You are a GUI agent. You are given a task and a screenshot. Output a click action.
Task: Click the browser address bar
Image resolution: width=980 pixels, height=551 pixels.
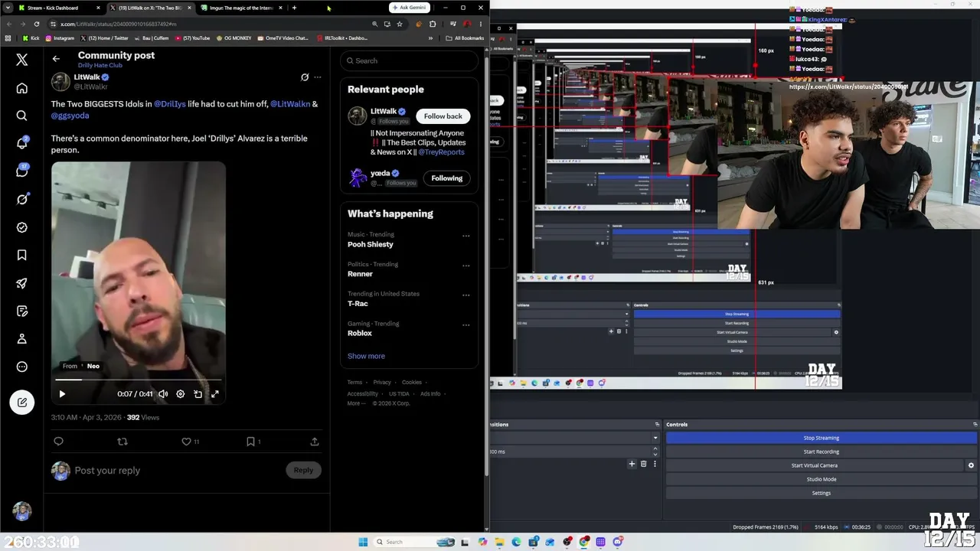point(213,24)
